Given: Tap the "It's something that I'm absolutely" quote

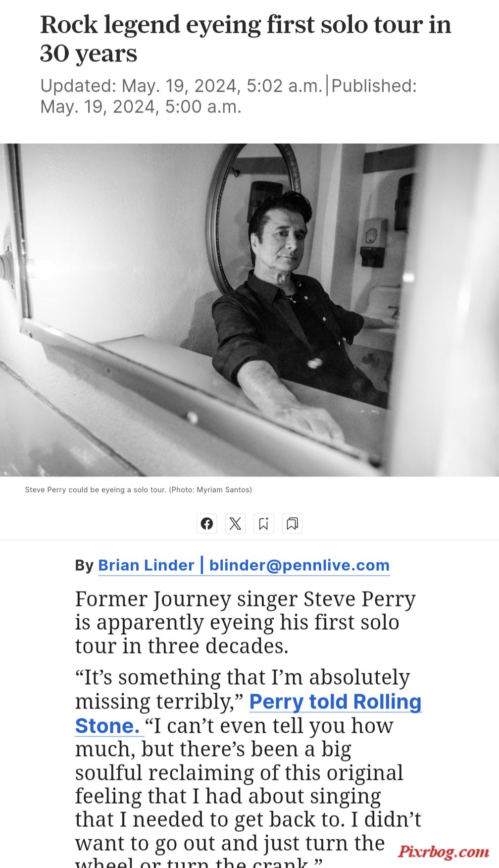Looking at the screenshot, I should point(243,677).
